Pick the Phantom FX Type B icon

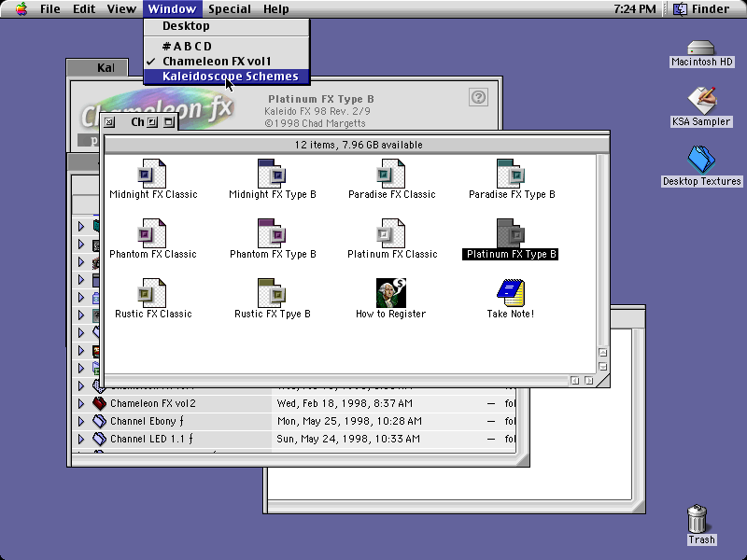tap(272, 234)
